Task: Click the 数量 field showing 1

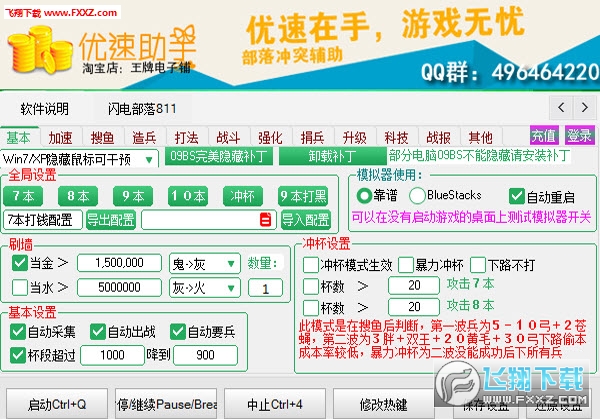Action: (265, 288)
